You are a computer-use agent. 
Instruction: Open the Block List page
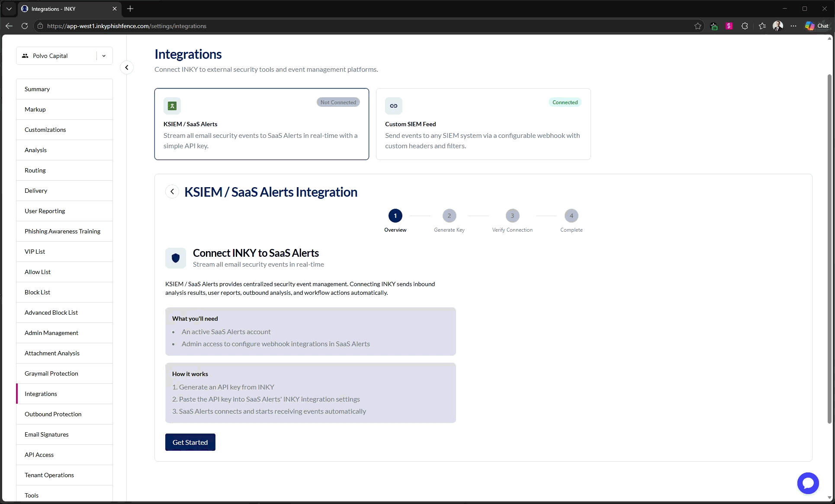(64, 292)
